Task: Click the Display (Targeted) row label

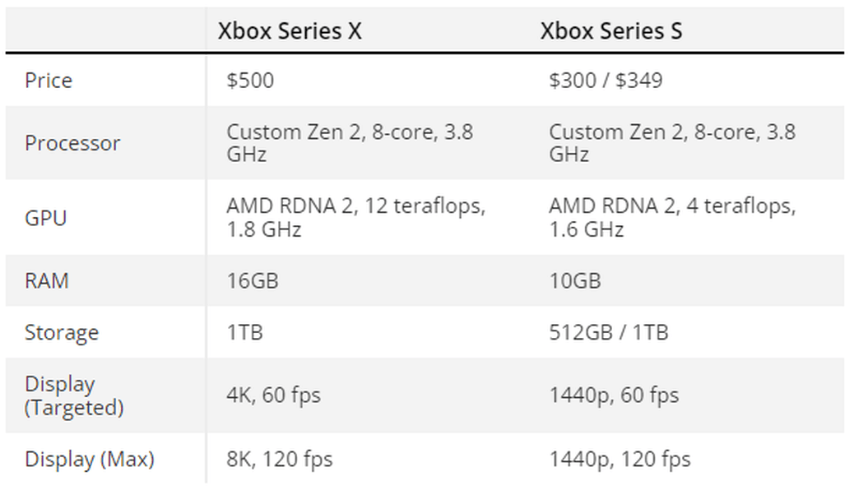Action: [x=74, y=395]
